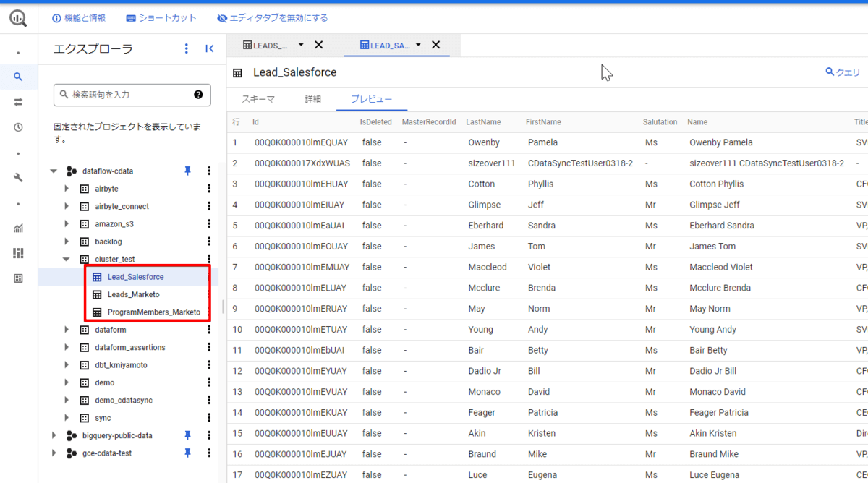Click the BigQuery logo icon
The width and height of the screenshot is (868, 483).
[x=18, y=18]
